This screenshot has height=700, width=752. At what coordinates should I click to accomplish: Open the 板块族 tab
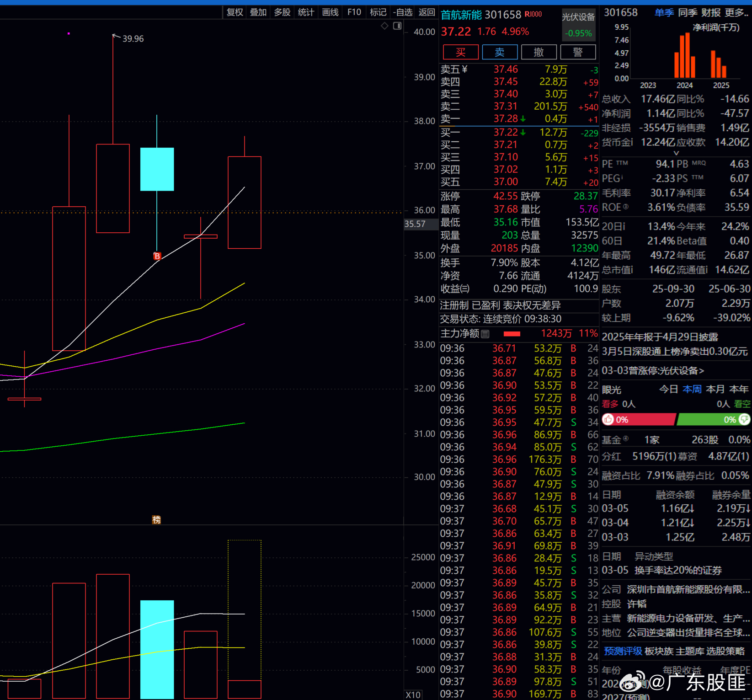coord(659,651)
